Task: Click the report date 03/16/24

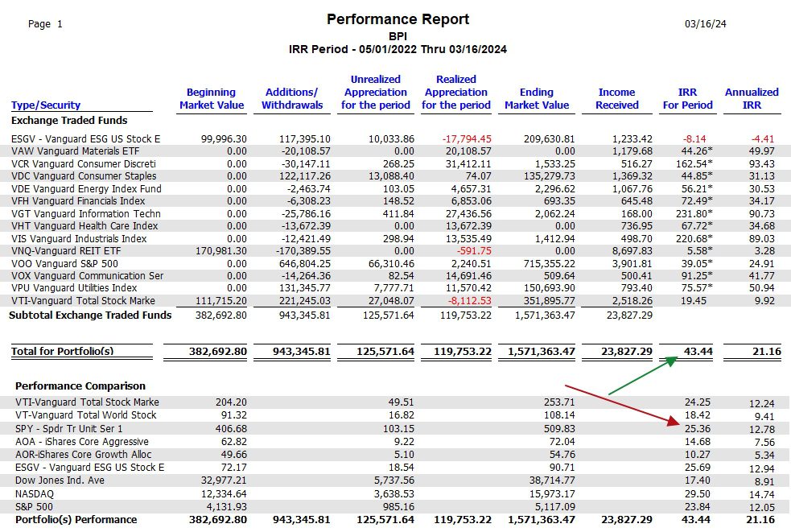Action: (705, 23)
